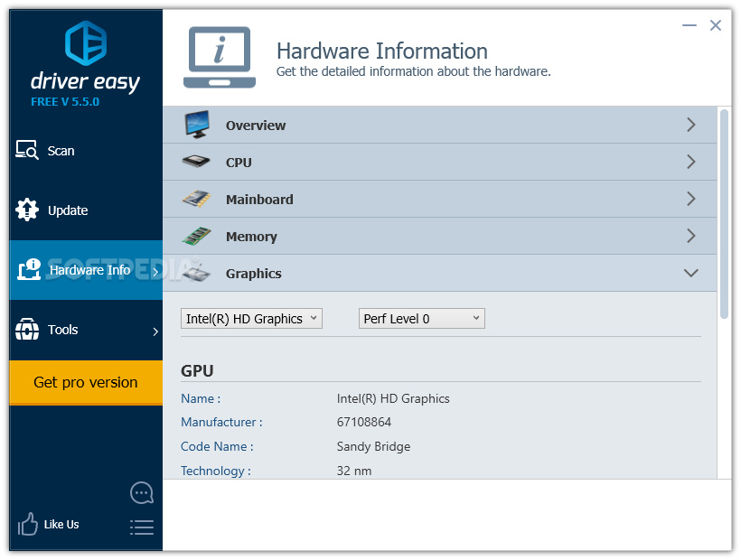The width and height of the screenshot is (741, 560).
Task: Collapse the Graphics section chevron
Action: point(691,273)
